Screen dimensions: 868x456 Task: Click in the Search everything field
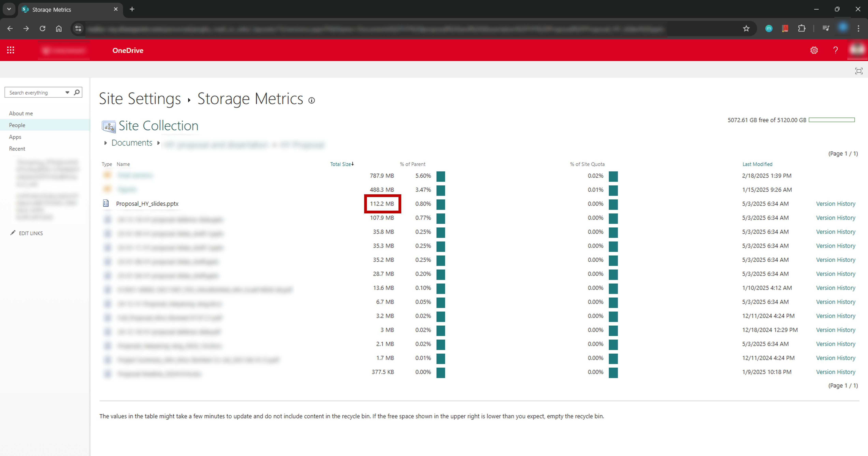coord(34,93)
